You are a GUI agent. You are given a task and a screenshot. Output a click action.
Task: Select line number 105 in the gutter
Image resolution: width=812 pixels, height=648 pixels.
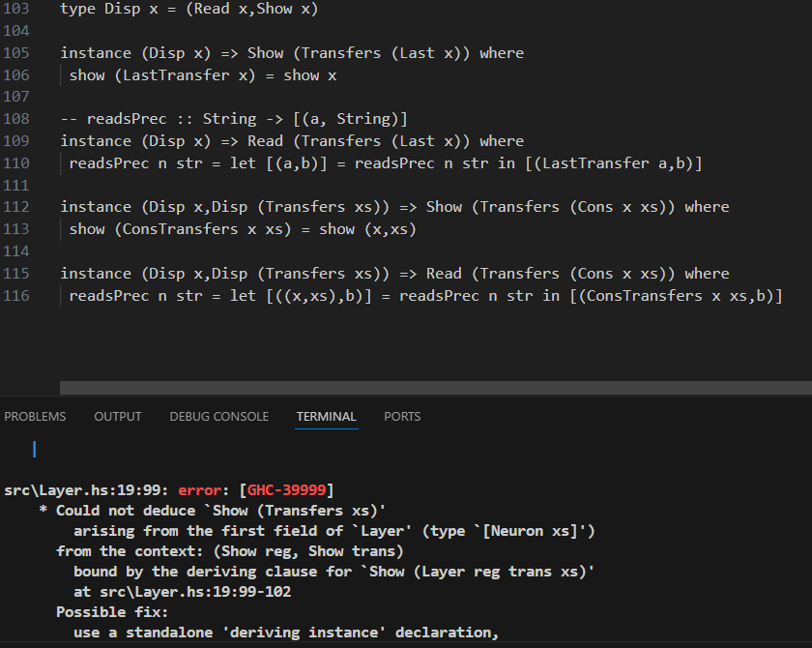click(16, 53)
